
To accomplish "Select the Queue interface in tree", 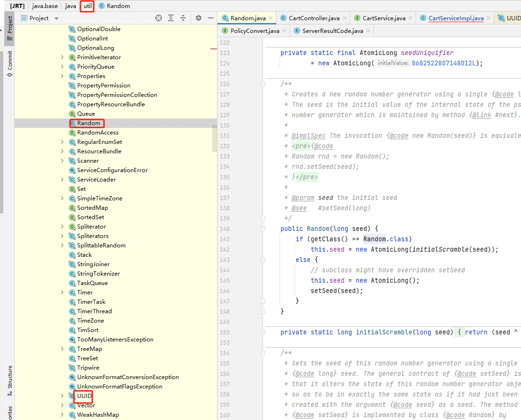I will [86, 113].
